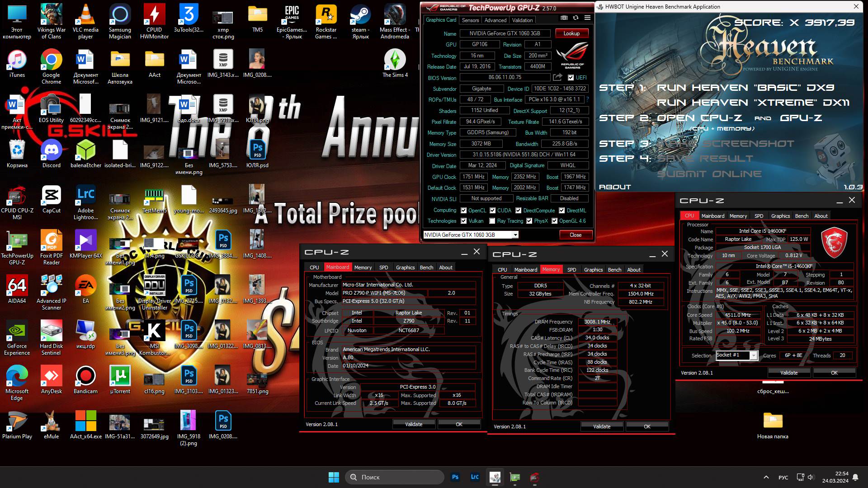Open MSI Kombustor desktop icon
Screen dimensions: 868x488
(154, 338)
